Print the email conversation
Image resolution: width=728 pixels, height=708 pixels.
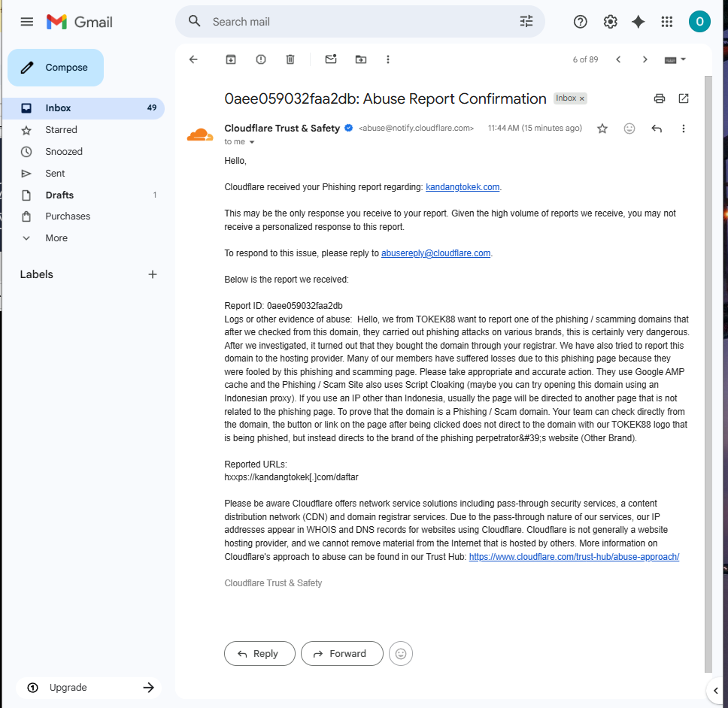click(x=660, y=98)
